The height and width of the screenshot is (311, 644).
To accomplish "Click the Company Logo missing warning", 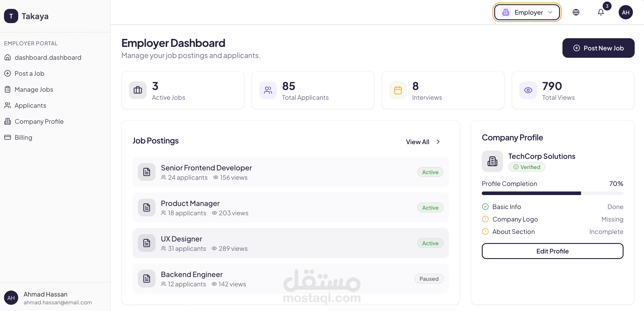I will pyautogui.click(x=485, y=219).
